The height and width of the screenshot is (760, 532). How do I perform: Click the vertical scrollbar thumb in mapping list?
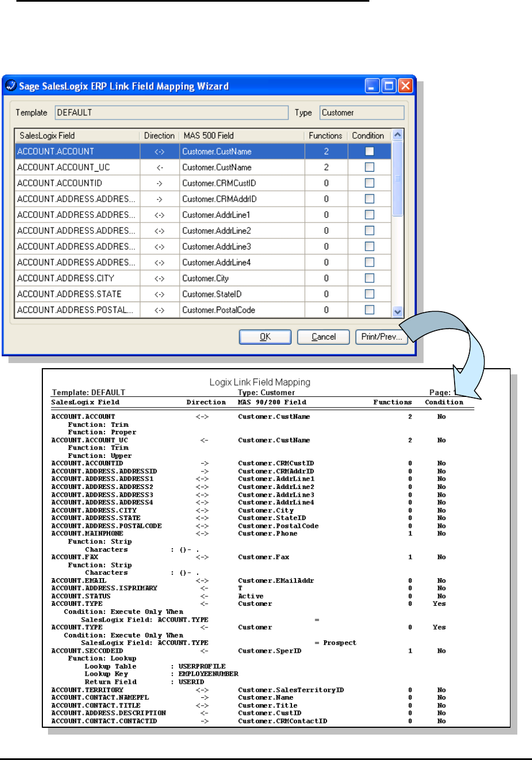click(x=398, y=178)
